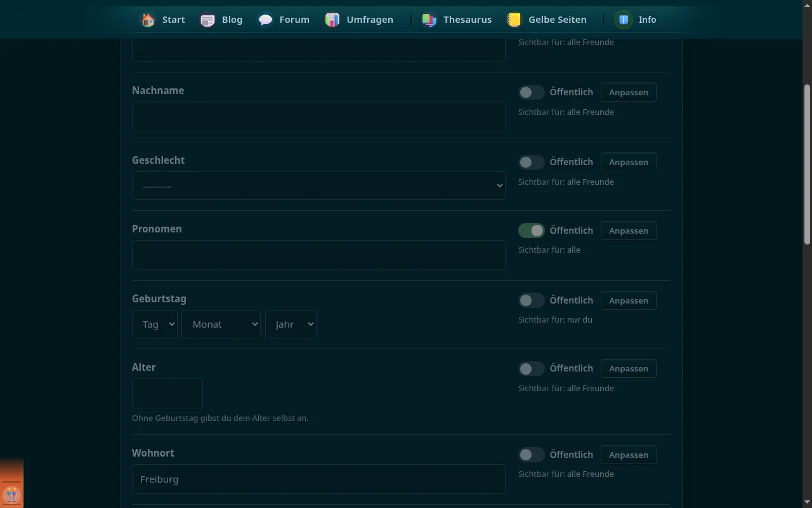
Task: Open the Info menu item
Action: (x=636, y=20)
